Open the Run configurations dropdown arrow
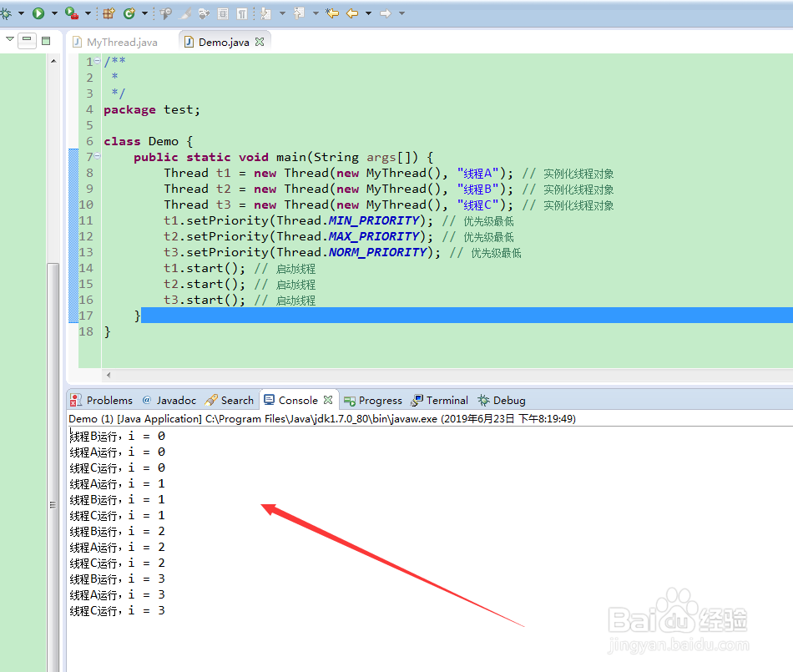The width and height of the screenshot is (793, 672). tap(54, 13)
